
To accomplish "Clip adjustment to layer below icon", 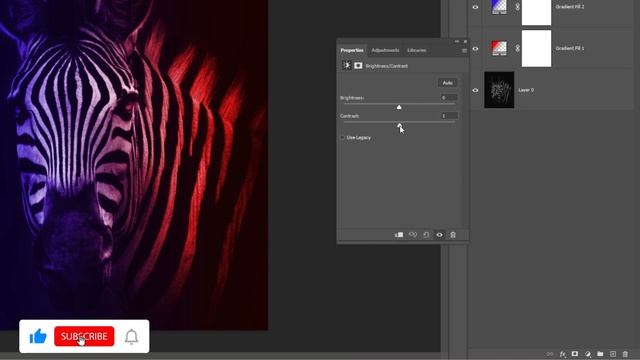I will click(x=399, y=235).
